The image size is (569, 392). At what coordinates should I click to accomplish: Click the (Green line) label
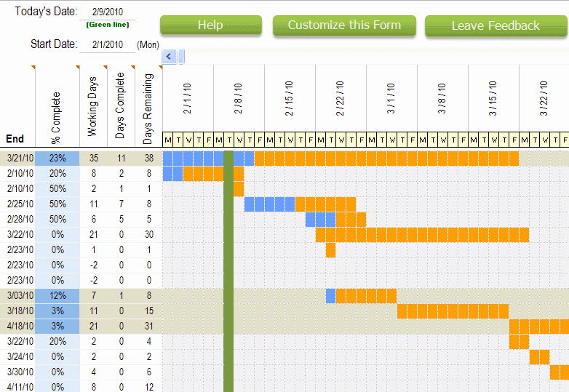pos(108,25)
